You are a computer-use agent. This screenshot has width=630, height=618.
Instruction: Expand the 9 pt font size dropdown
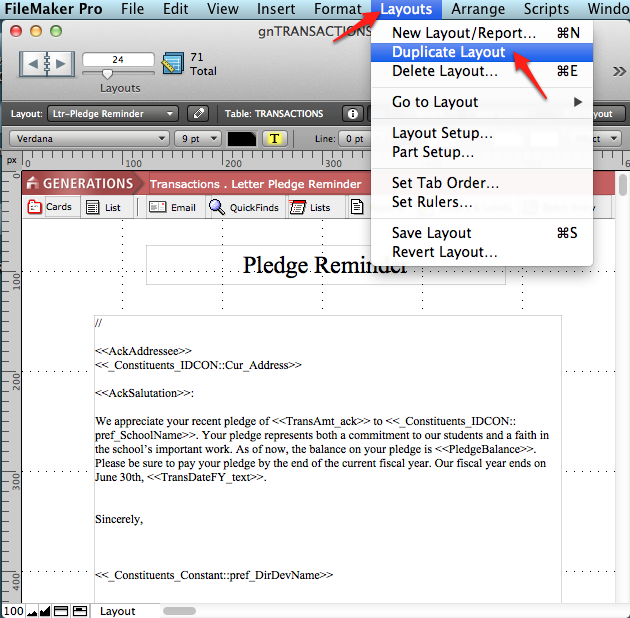(197, 139)
